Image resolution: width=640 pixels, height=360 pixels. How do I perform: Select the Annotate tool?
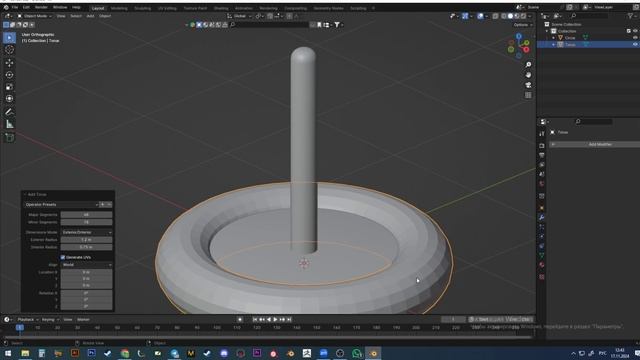point(9,112)
